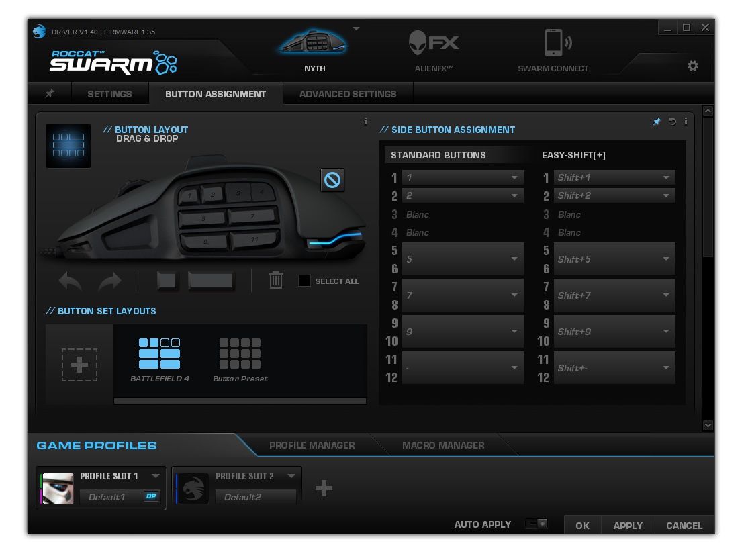Pick the small single button shape
Screen dimensions: 746x560
click(x=167, y=281)
